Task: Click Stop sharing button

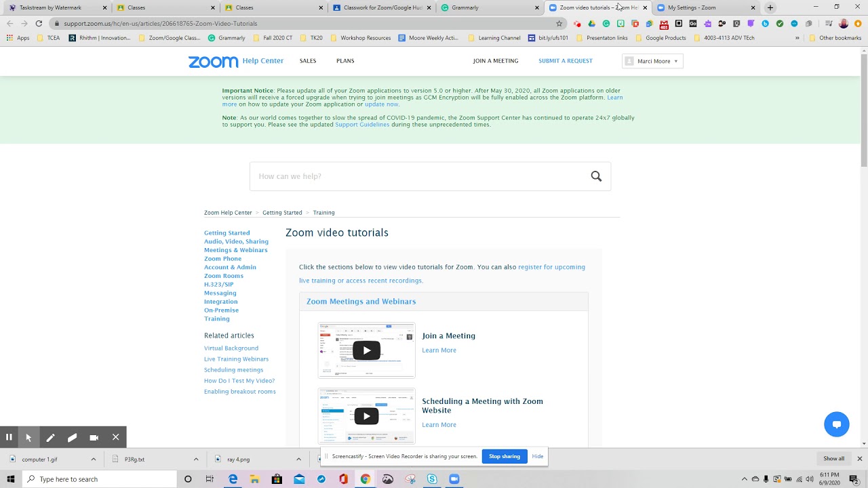Action: [505, 456]
